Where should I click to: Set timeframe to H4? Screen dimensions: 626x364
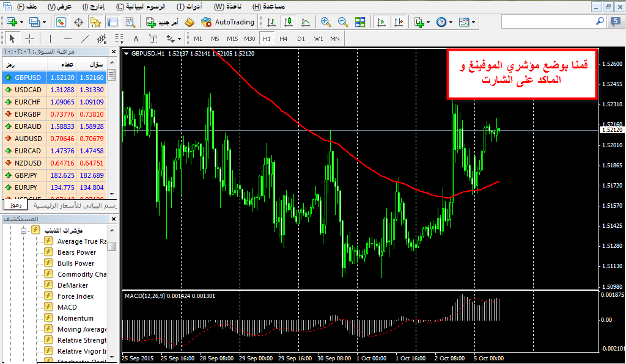click(284, 38)
